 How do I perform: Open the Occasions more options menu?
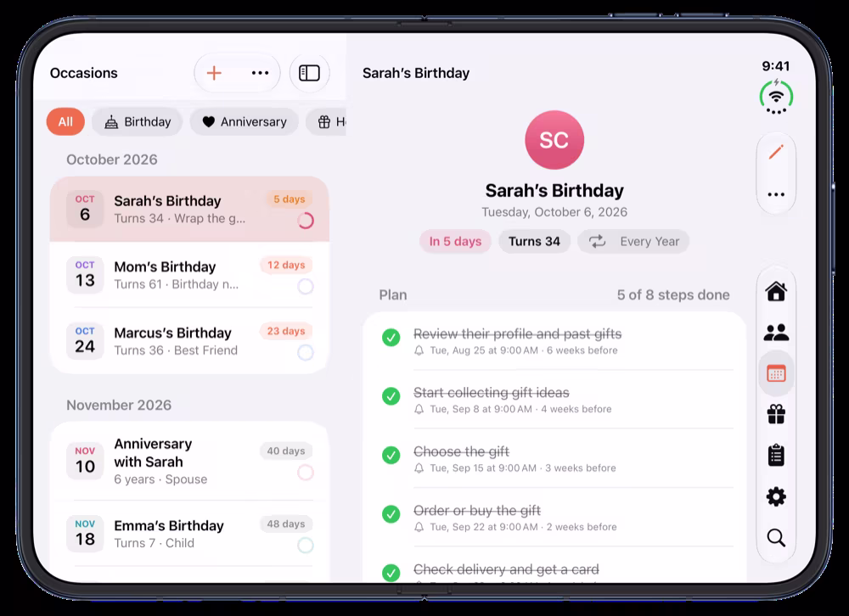260,73
